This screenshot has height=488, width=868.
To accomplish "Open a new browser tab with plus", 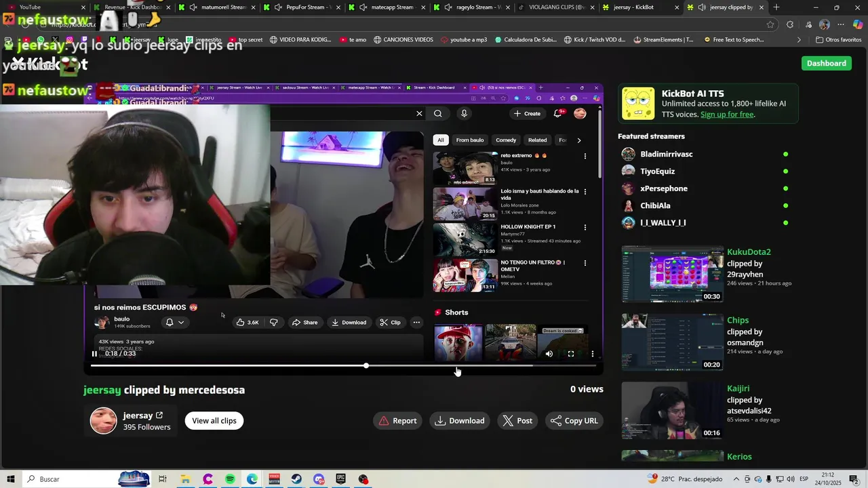I will [x=776, y=7].
